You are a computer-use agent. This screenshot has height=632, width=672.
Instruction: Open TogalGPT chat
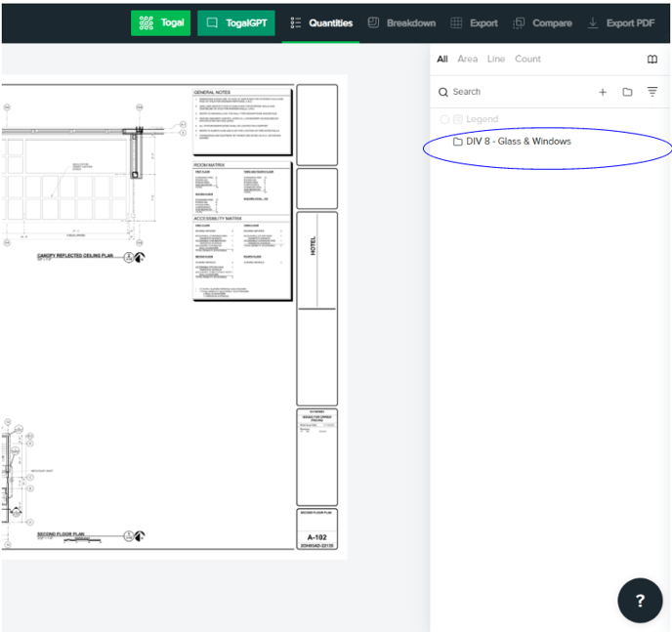tap(235, 22)
